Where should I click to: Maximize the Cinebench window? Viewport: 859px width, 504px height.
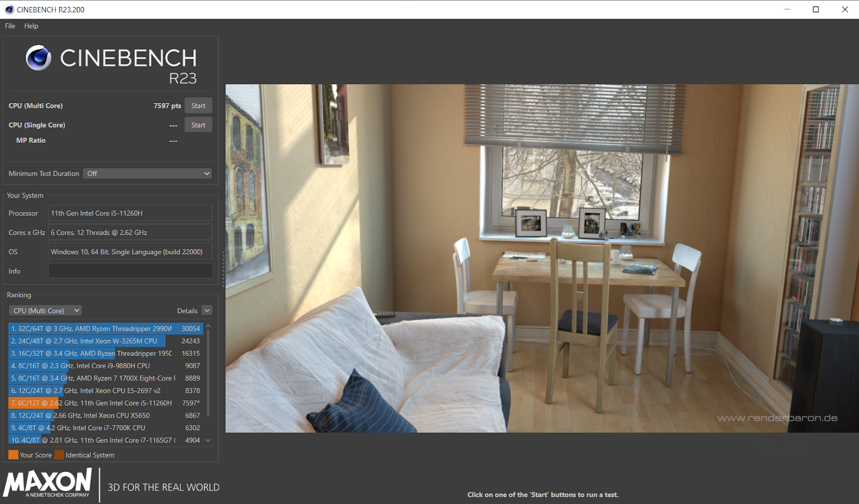[x=816, y=9]
